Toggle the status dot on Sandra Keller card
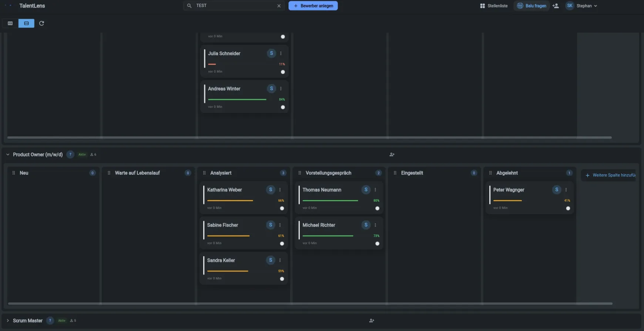 point(282,279)
